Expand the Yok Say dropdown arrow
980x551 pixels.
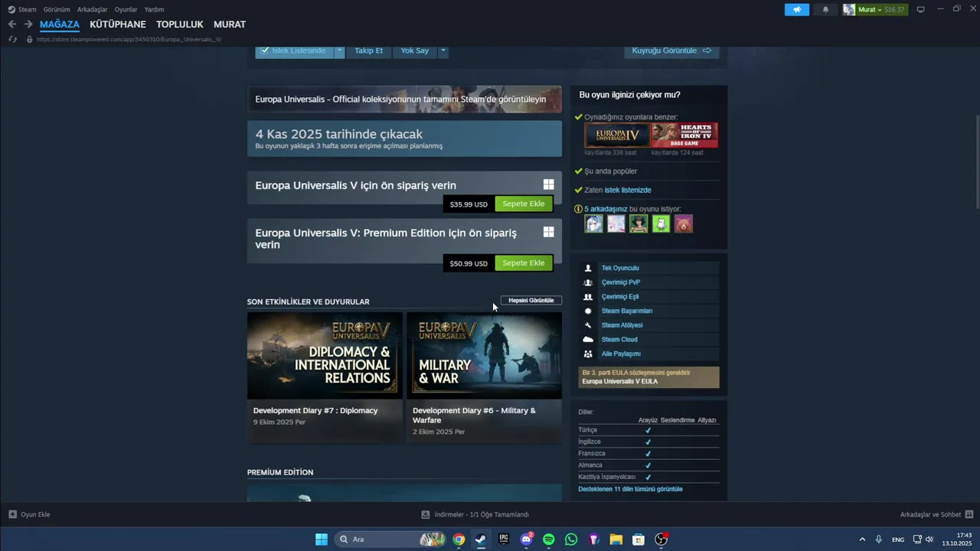[443, 51]
